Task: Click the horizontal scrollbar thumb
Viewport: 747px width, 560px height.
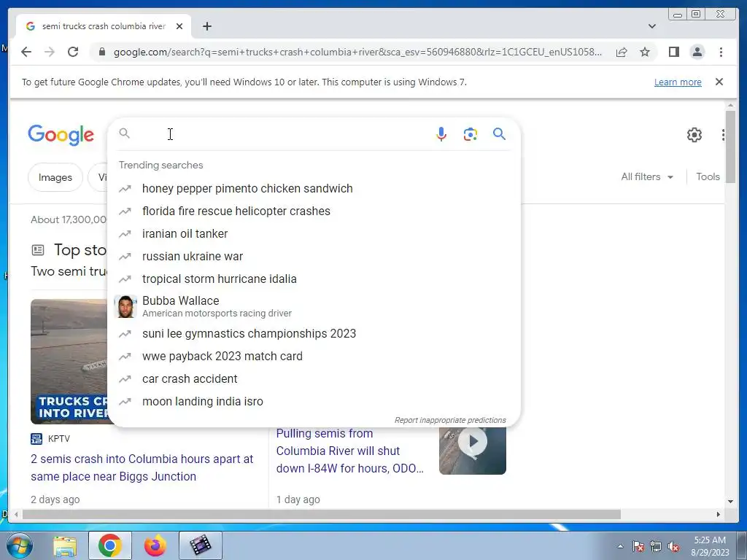Action: (x=322, y=514)
